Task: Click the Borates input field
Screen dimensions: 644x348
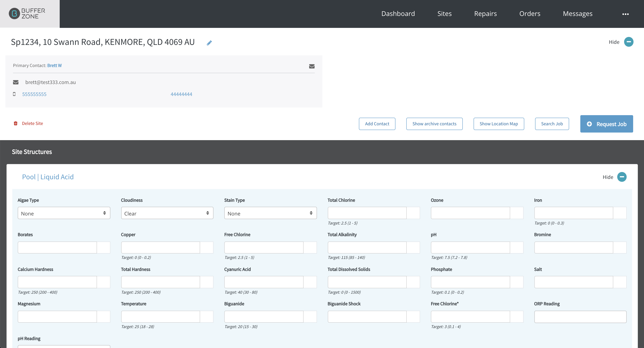Action: click(57, 248)
